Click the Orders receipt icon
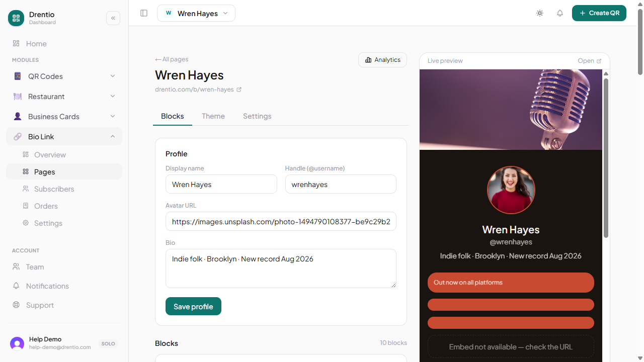 pos(26,206)
